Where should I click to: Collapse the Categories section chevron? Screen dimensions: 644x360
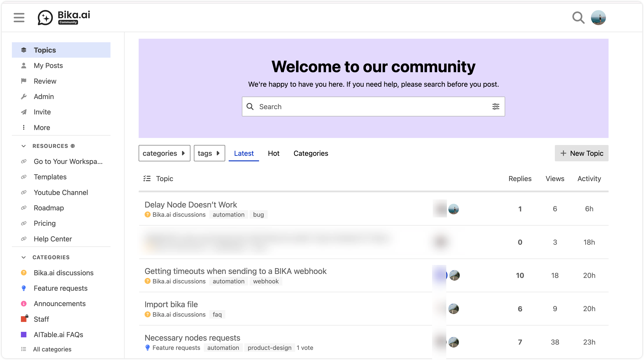tap(24, 257)
